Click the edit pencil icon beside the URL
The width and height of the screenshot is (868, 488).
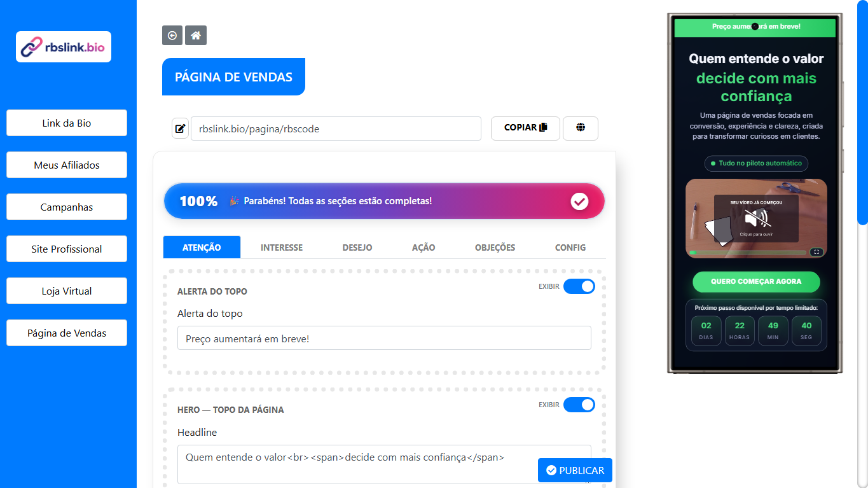tap(180, 128)
